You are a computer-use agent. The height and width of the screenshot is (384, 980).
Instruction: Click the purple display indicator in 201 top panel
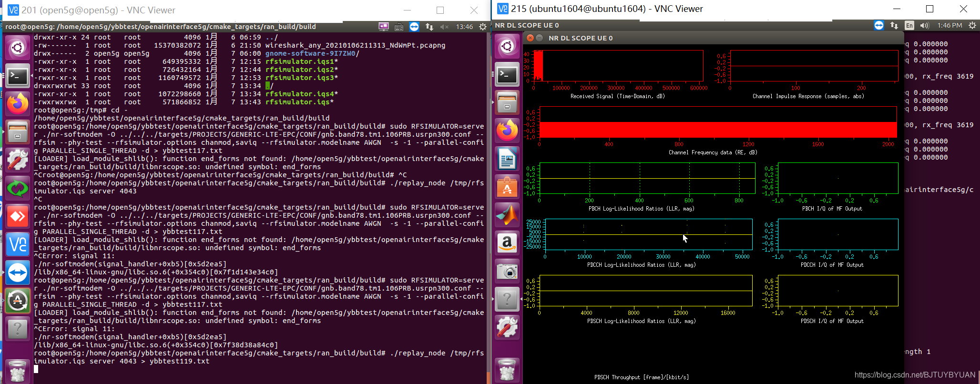pos(384,27)
